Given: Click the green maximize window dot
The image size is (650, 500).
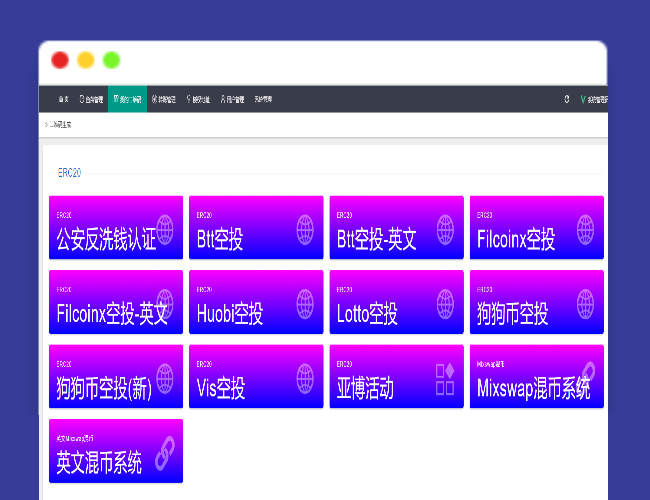Looking at the screenshot, I should [112, 60].
